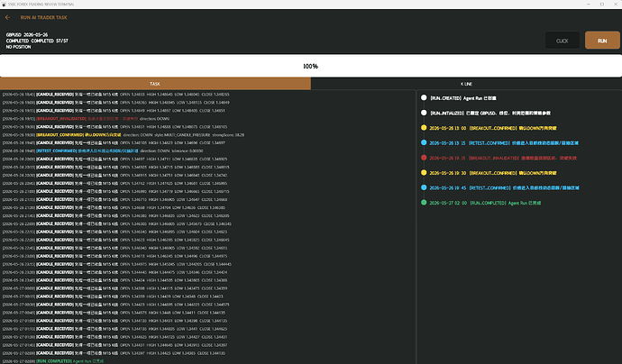Viewport: 622px width, 364px height.
Task: Select the :15 RETEST_CONFIRMED timeline entry
Action: tap(499, 142)
